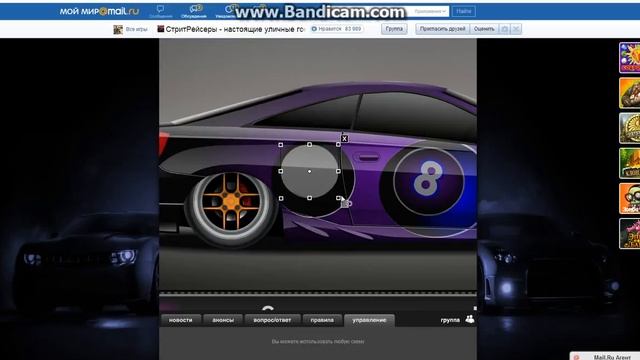Click the small white square above группа
This screenshot has width=640, height=360.
click(475, 309)
